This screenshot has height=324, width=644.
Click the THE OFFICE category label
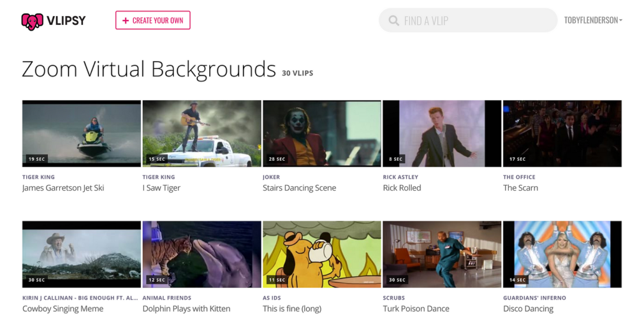(519, 177)
